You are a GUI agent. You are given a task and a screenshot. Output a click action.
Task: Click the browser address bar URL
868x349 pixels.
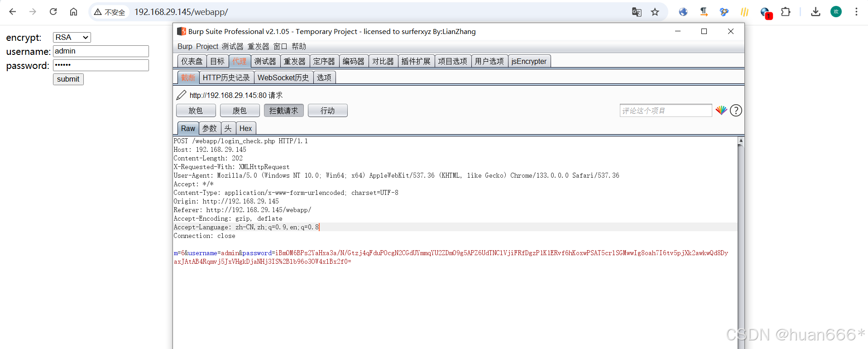[x=181, y=12]
